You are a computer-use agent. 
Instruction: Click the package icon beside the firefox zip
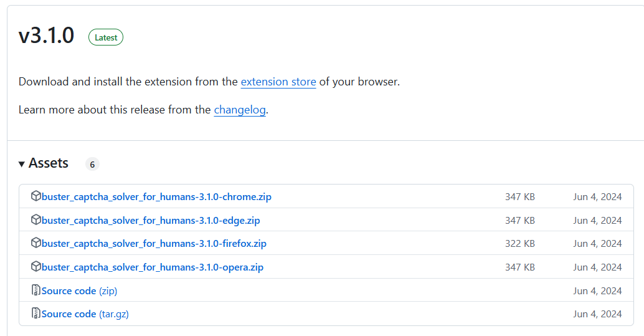(36, 243)
